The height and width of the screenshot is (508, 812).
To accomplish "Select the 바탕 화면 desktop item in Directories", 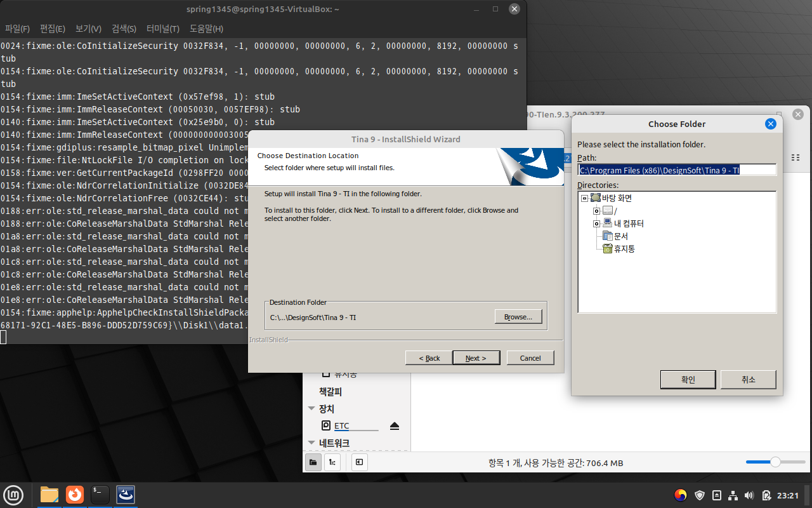I will click(617, 198).
